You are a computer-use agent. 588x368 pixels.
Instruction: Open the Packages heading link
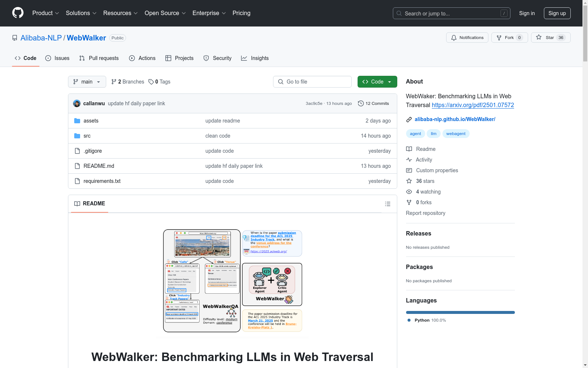(x=419, y=267)
